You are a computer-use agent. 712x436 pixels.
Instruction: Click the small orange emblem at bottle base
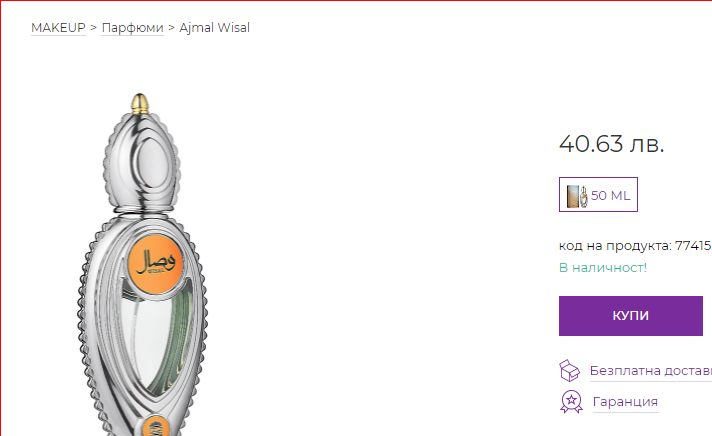click(156, 426)
